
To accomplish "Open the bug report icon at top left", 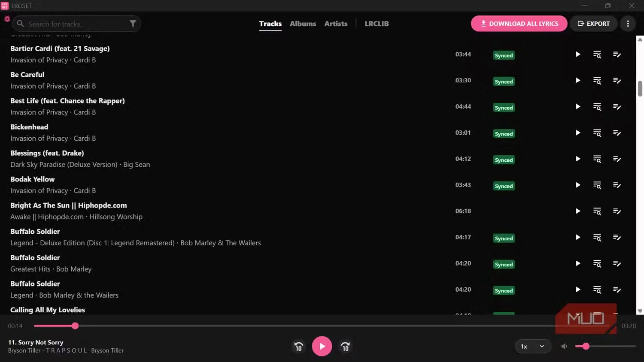I will (7, 19).
